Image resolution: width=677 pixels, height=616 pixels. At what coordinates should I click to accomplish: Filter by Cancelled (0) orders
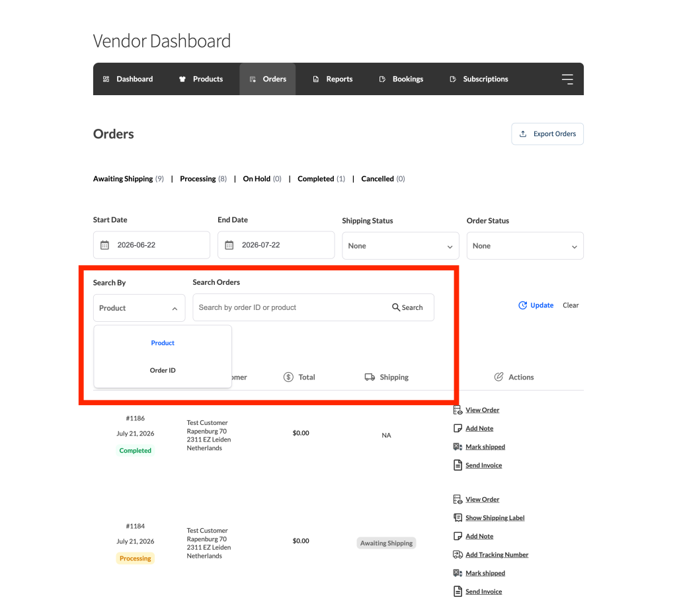click(x=383, y=178)
